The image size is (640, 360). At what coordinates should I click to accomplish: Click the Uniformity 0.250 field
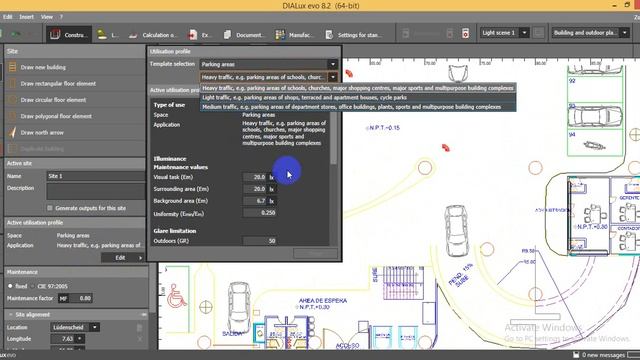(260, 213)
